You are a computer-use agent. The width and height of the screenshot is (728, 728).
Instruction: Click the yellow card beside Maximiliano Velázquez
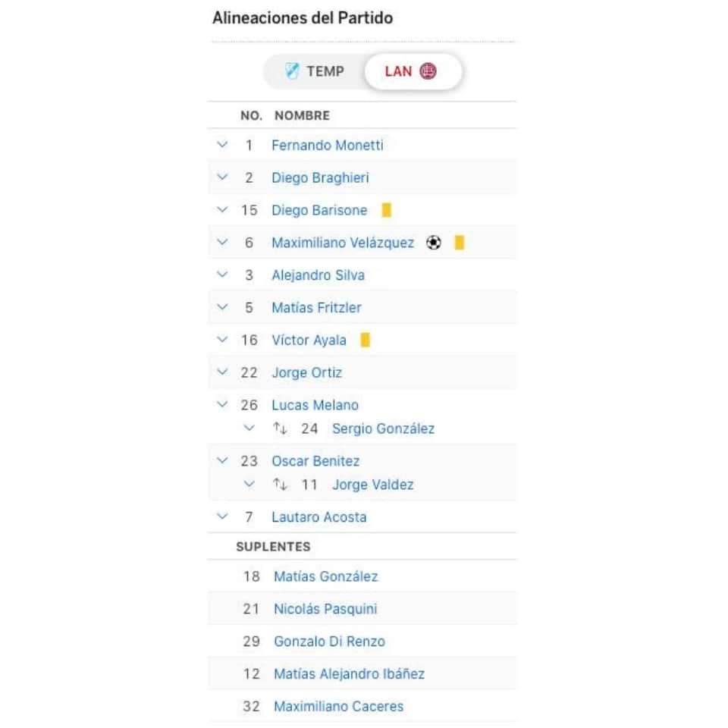[x=460, y=243]
